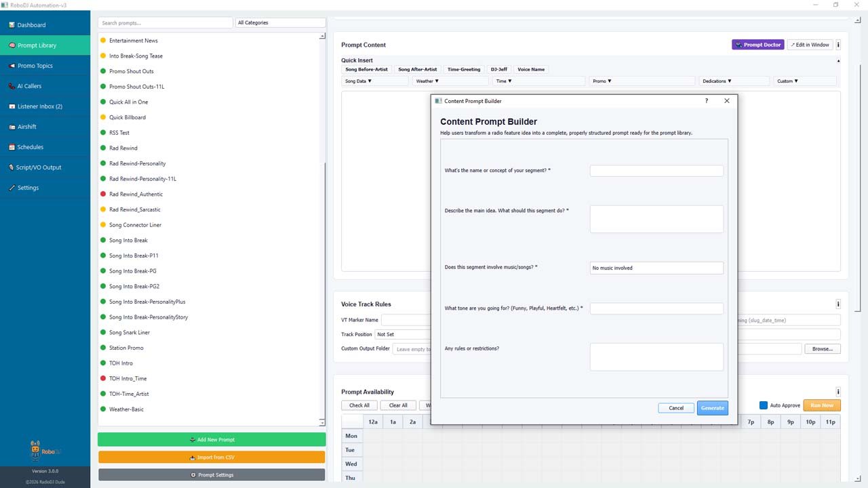
Task: Click the Airshift microphone icon
Action: [12, 127]
